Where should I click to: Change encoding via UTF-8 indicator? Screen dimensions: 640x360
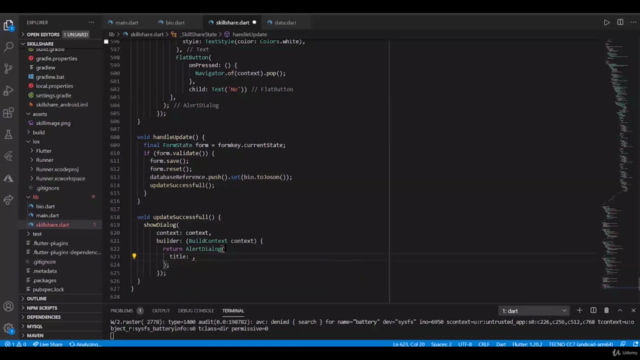coord(465,344)
